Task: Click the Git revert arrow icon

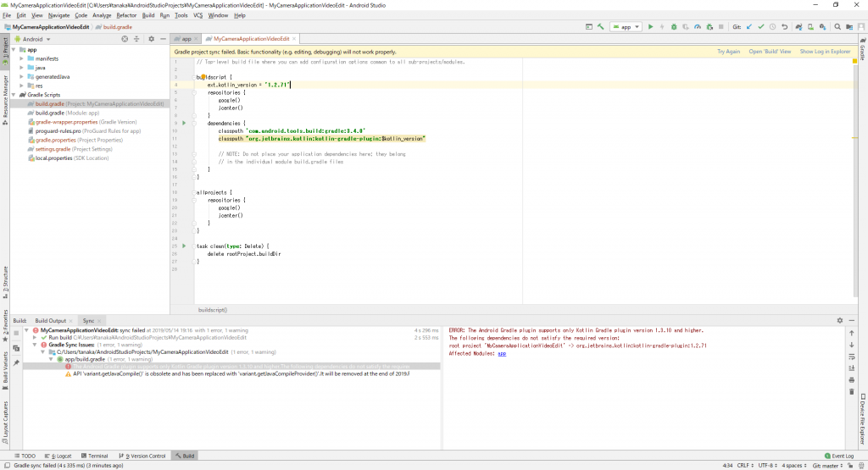Action: coord(784,26)
